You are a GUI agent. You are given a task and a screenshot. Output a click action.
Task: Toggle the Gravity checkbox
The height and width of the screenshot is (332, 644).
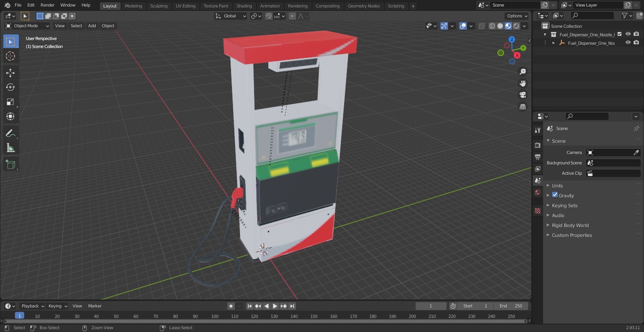point(555,195)
